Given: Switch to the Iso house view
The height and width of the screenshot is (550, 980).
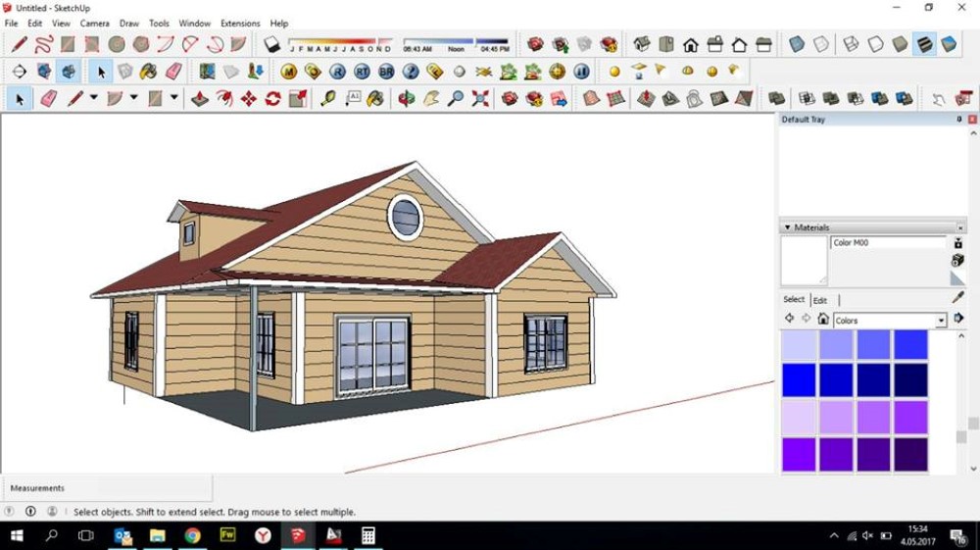Looking at the screenshot, I should tap(642, 44).
